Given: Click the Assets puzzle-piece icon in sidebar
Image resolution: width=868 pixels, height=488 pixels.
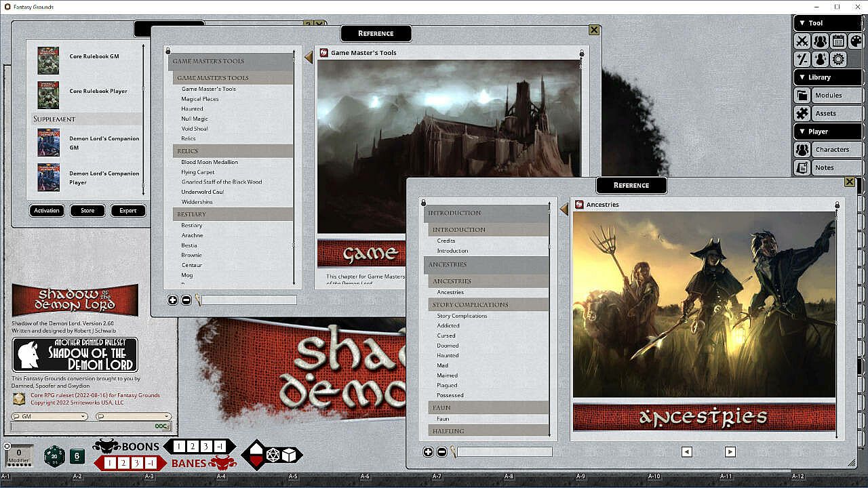Looking at the screenshot, I should click(802, 113).
